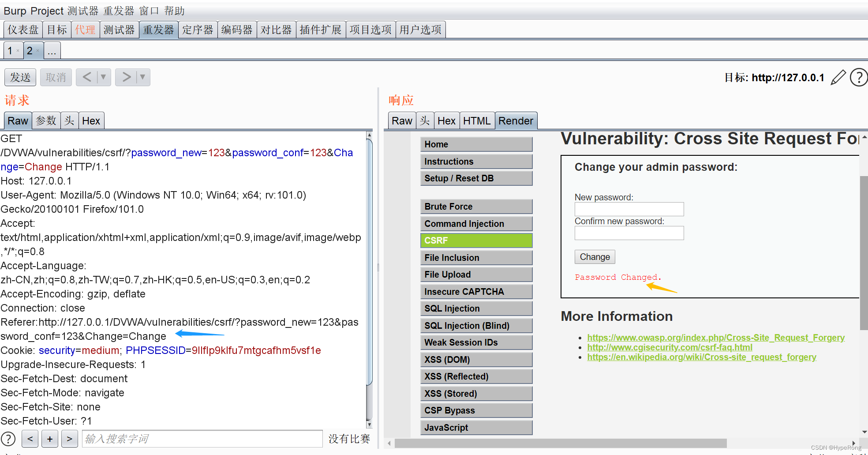Navigate back with the history left arrow
The height and width of the screenshot is (455, 868).
click(x=87, y=77)
